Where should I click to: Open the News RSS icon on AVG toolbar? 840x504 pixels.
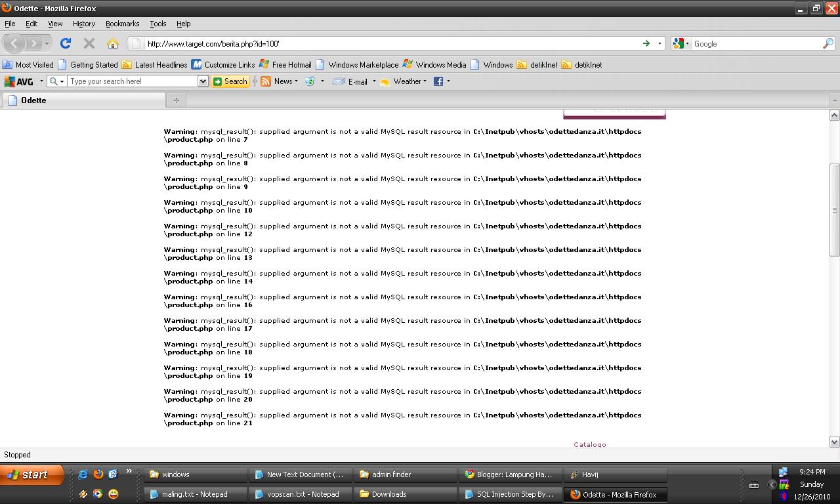click(x=264, y=81)
